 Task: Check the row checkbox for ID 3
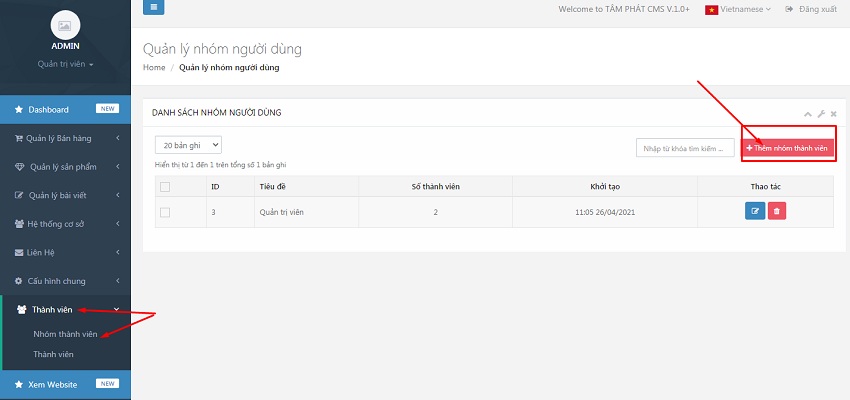click(165, 212)
